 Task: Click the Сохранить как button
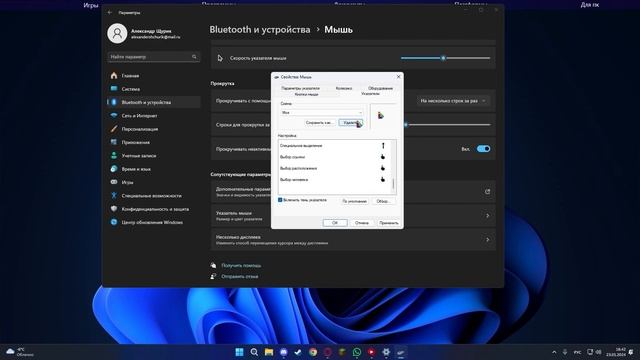pos(320,122)
